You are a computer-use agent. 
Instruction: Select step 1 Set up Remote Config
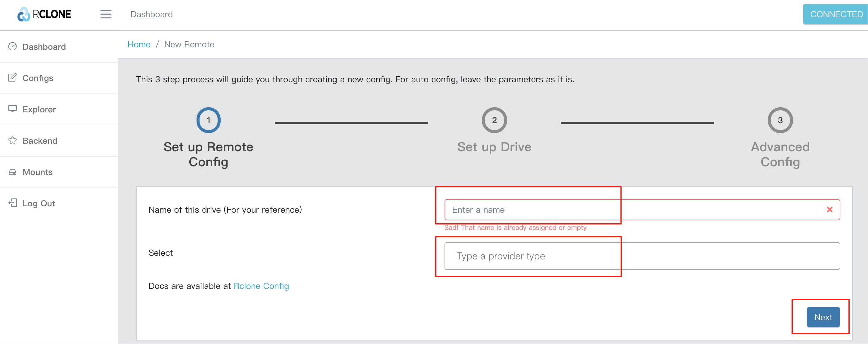[x=208, y=120]
